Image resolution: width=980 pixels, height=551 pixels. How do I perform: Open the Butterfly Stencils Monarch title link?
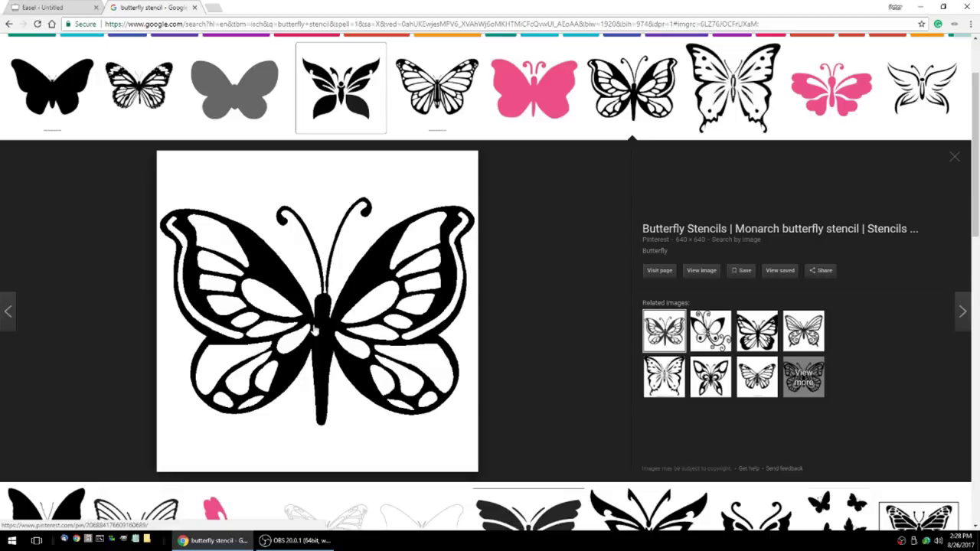pyautogui.click(x=780, y=228)
